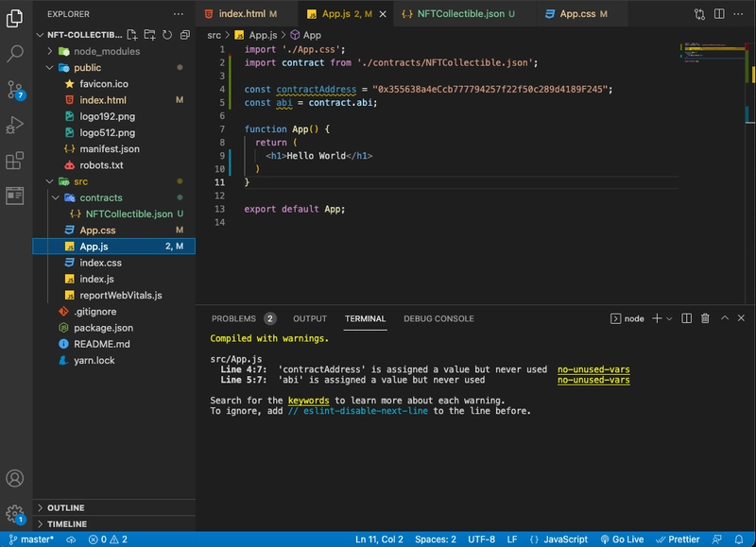Open the Search view in activity bar
Screen dimensions: 756x547
pos(14,54)
